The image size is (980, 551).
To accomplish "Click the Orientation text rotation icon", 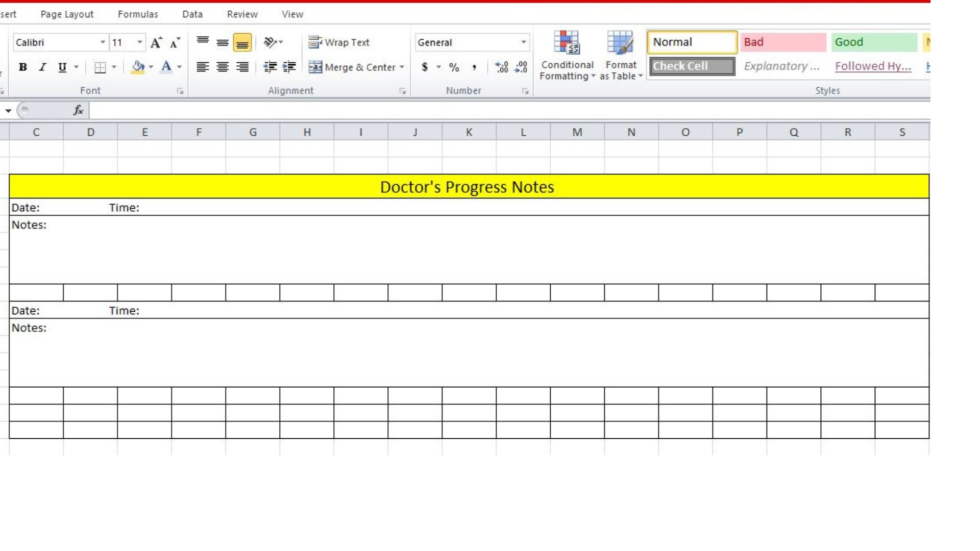I will point(270,42).
